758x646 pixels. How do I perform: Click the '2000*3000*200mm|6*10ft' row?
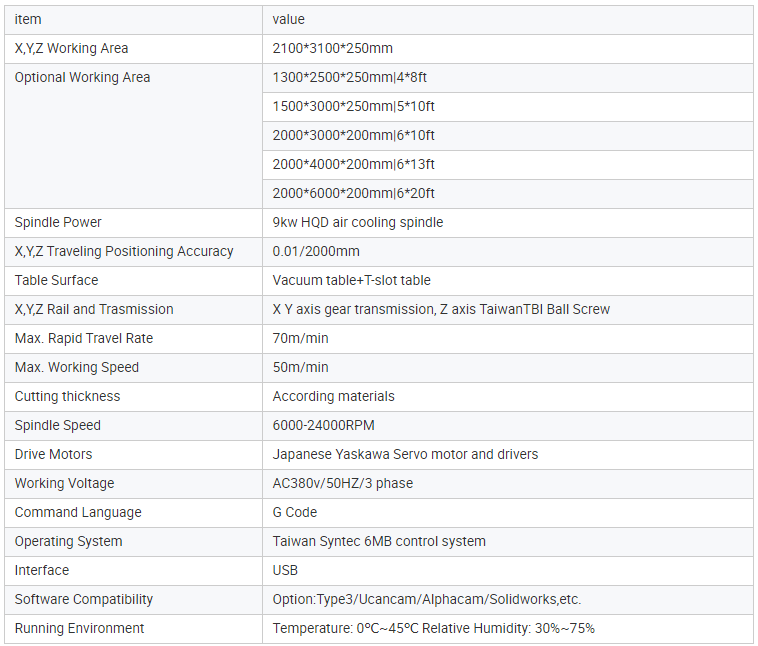353,135
